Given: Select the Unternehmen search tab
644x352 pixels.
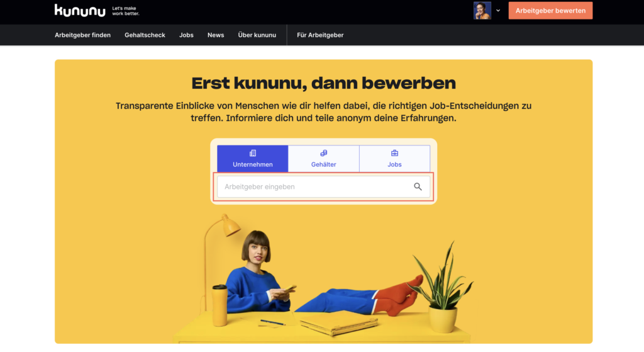Looking at the screenshot, I should (253, 159).
